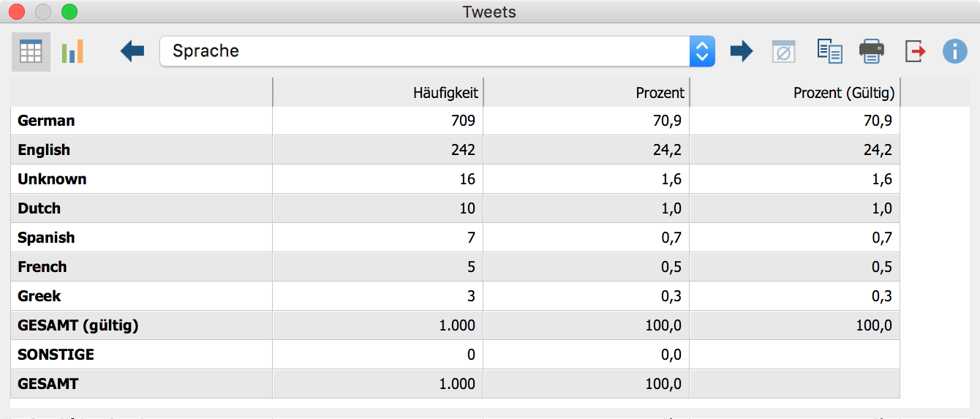
Task: Toggle missing values display icon
Action: coord(783,51)
